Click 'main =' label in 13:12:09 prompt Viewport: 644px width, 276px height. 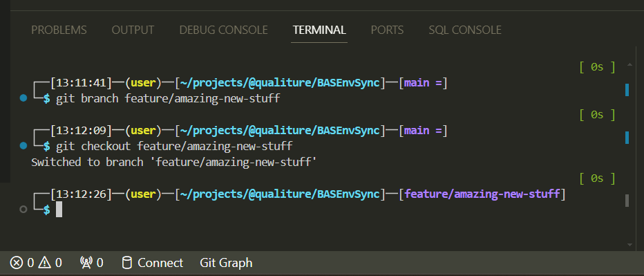pyautogui.click(x=423, y=130)
